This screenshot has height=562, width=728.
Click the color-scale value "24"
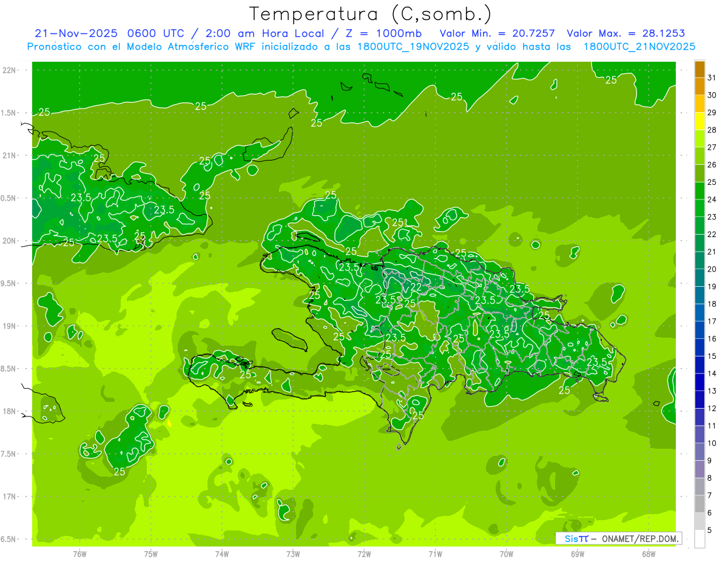pyautogui.click(x=712, y=199)
